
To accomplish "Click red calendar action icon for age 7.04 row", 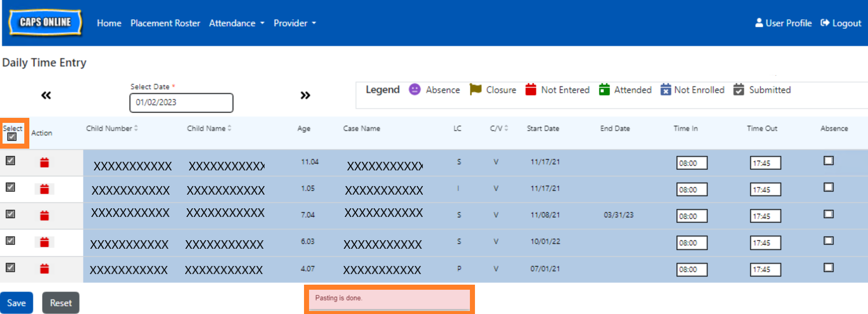I will (45, 216).
